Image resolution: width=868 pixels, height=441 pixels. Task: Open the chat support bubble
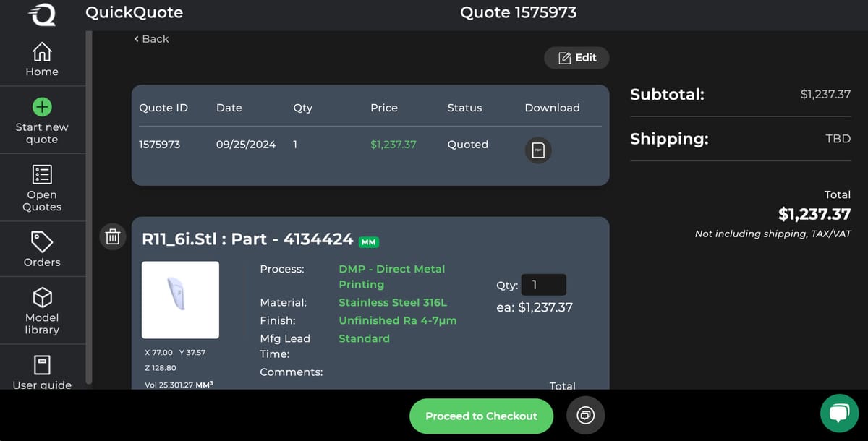839,413
